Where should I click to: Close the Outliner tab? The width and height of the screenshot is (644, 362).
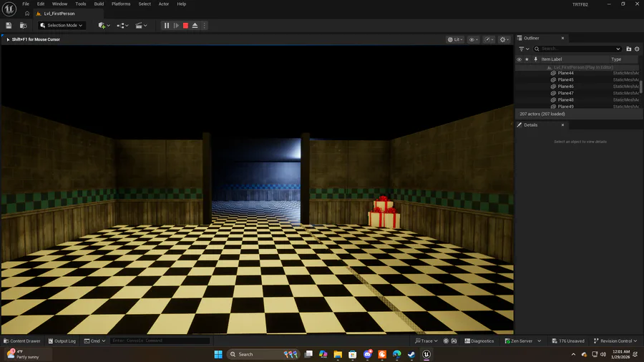click(562, 38)
